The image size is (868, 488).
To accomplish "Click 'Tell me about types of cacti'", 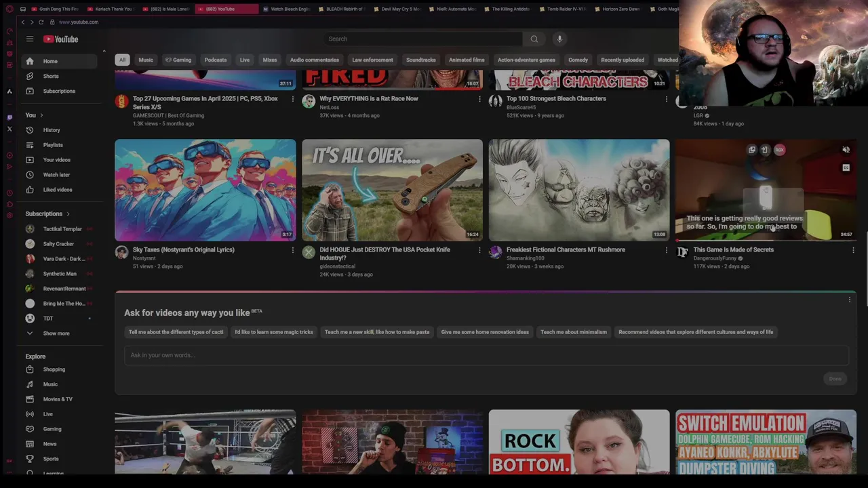I will (176, 332).
